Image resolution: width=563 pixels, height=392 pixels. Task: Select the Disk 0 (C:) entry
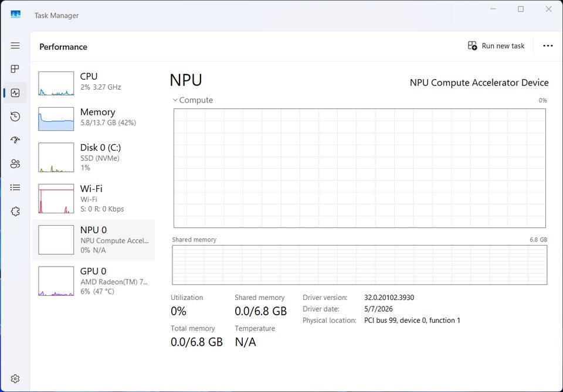point(93,158)
